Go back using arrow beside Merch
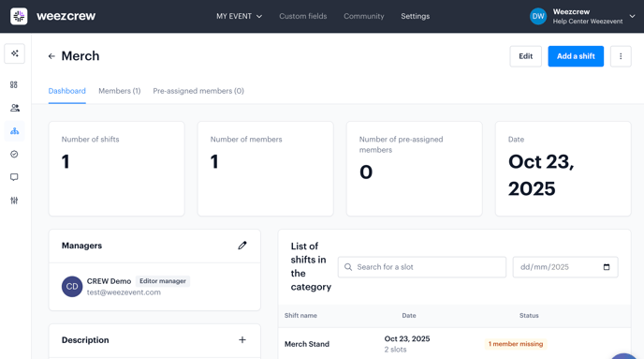Screen dimensions: 644x359 [51, 56]
